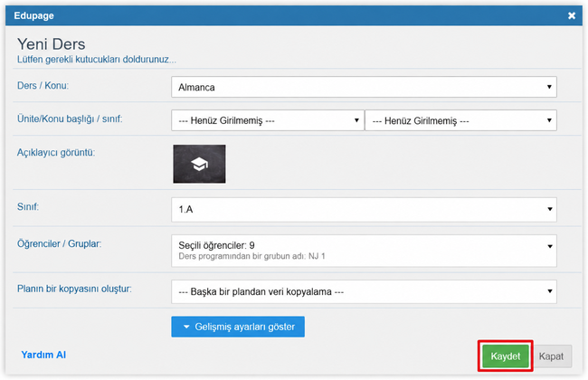Click the arrow icon on Sınıf field

(x=549, y=209)
